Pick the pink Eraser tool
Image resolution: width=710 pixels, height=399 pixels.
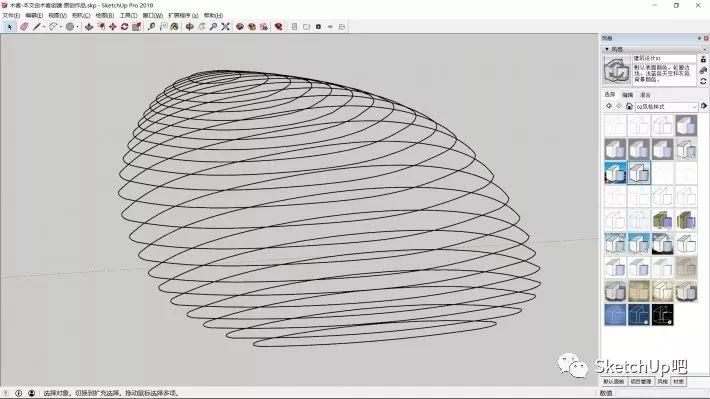tap(24, 27)
